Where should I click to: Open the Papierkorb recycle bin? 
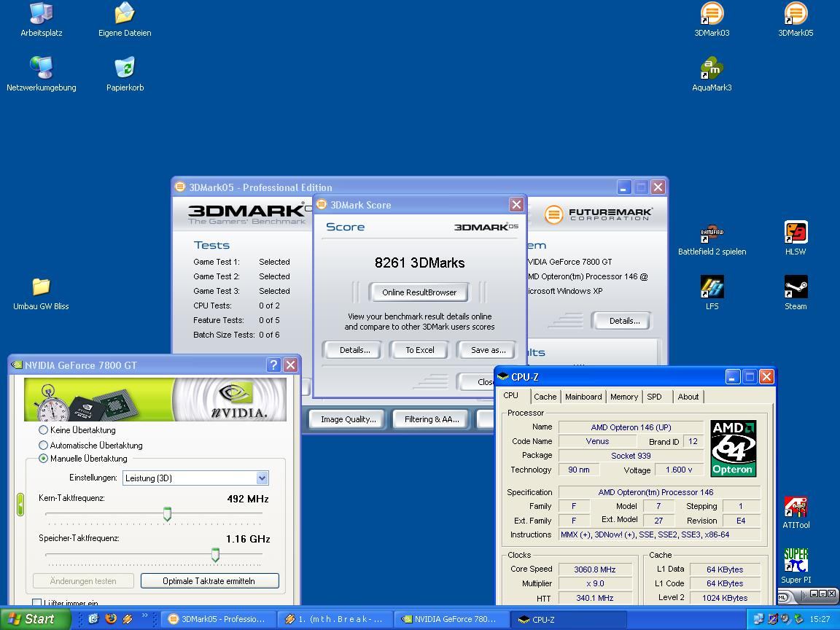[125, 74]
